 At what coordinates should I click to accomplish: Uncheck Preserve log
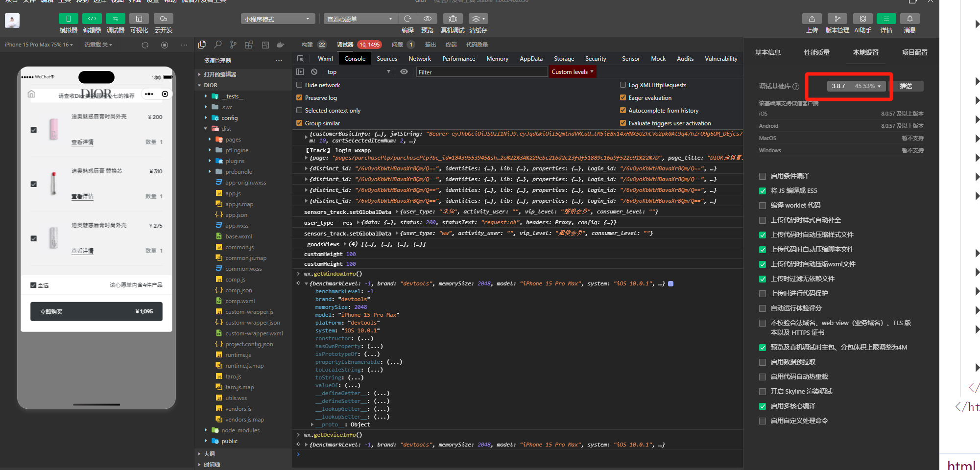[299, 97]
